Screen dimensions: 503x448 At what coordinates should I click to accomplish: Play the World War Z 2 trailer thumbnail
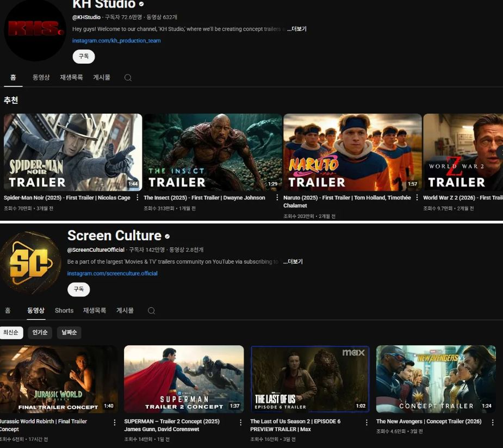point(463,152)
